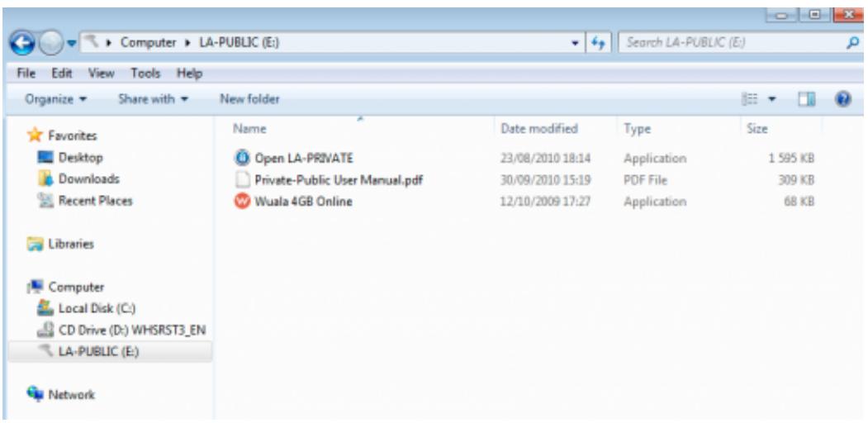
Task: Click the magnifier search icon
Action: coord(853,42)
